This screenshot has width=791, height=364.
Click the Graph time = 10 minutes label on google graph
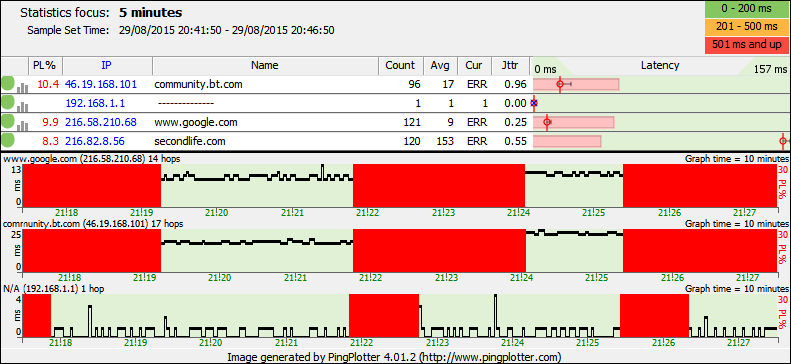pos(737,159)
